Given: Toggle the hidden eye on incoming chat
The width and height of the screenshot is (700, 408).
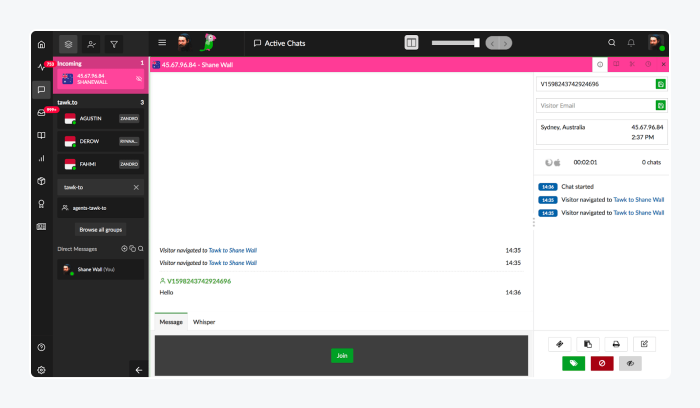Looking at the screenshot, I should (x=139, y=79).
